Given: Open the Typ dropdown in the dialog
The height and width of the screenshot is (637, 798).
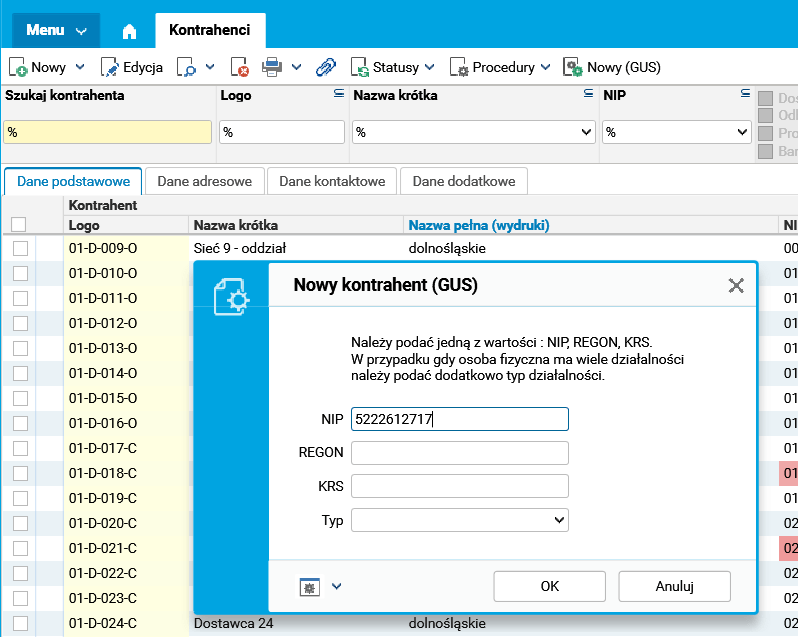Looking at the screenshot, I should (x=459, y=520).
